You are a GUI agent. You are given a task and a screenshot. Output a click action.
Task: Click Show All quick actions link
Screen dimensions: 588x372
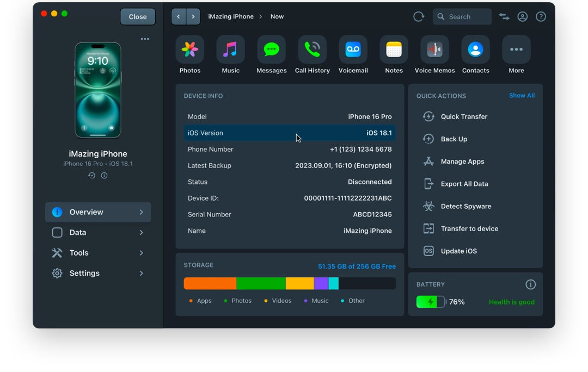point(522,96)
